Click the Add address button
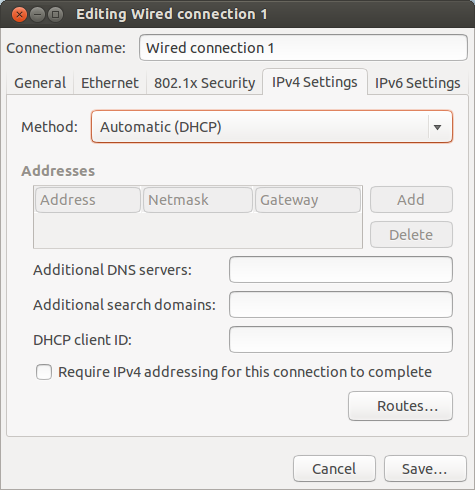Viewport: 475px width, 490px height. pyautogui.click(x=411, y=200)
